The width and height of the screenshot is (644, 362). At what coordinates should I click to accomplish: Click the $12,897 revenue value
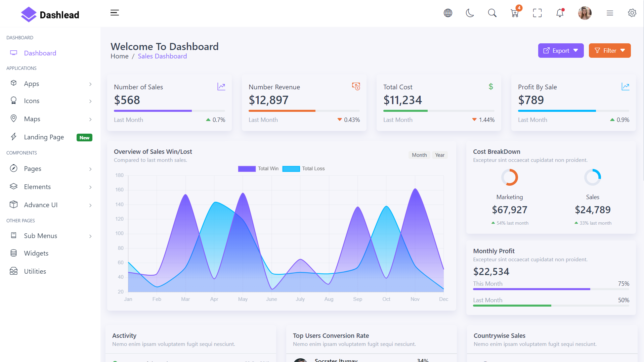[268, 100]
